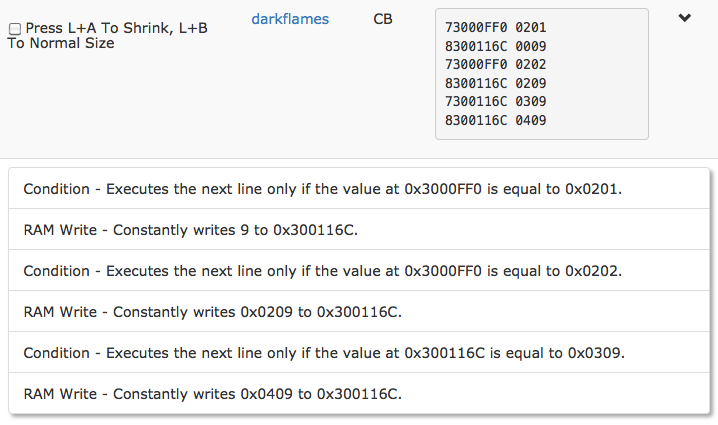The width and height of the screenshot is (718, 425).
Task: Enable the Press L+A To Shrink checkbox
Action: pyautogui.click(x=14, y=30)
